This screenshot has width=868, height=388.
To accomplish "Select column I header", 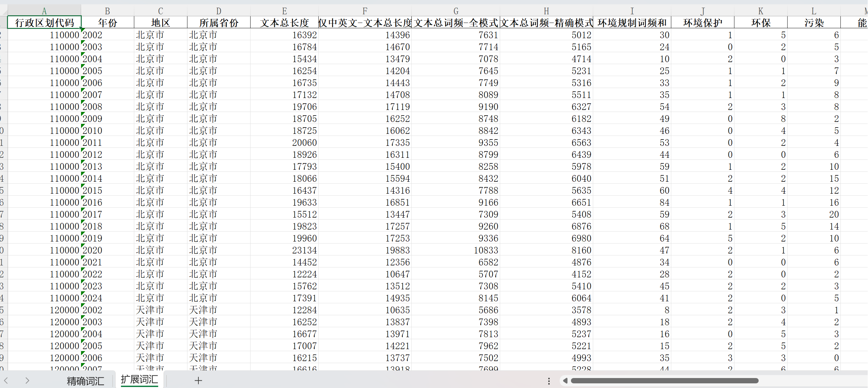I will pos(632,11).
